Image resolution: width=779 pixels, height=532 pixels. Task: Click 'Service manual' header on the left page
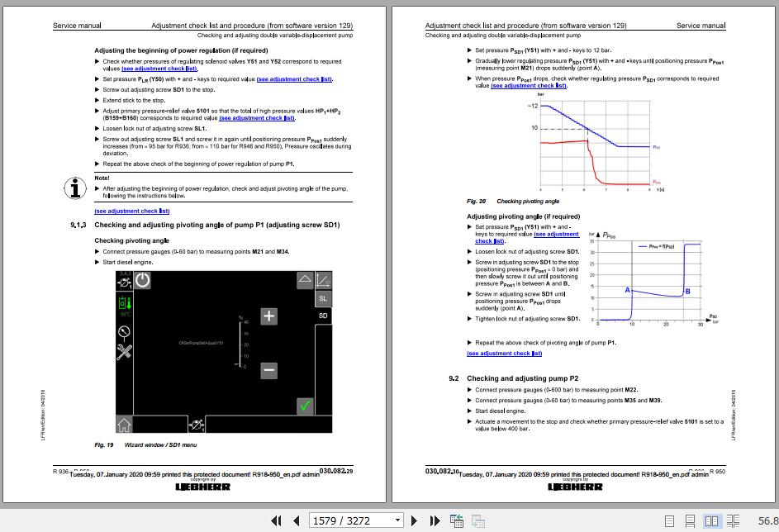(x=77, y=26)
